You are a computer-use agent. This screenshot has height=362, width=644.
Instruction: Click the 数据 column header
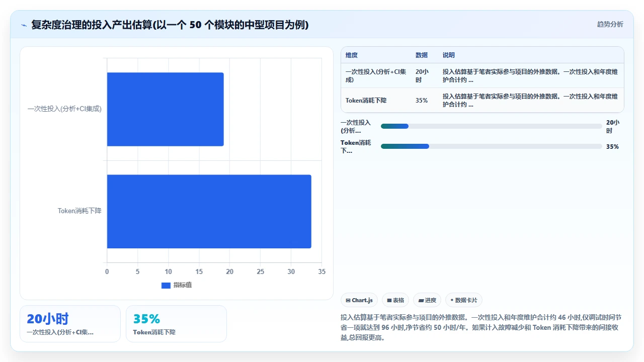pyautogui.click(x=422, y=55)
